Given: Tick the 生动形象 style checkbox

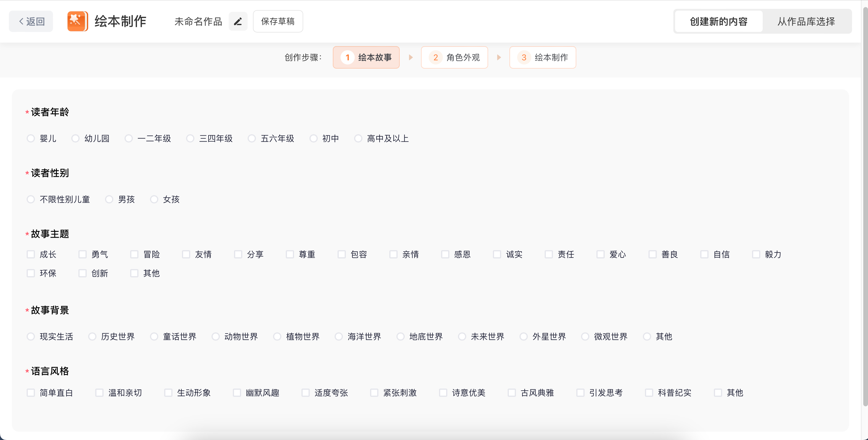Looking at the screenshot, I should click(x=168, y=393).
